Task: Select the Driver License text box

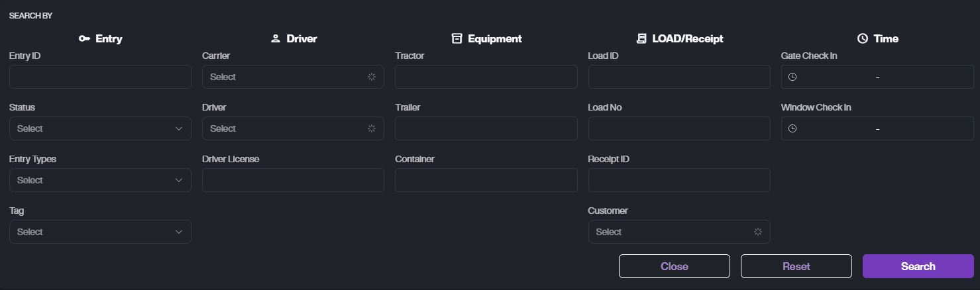Action: [x=292, y=180]
